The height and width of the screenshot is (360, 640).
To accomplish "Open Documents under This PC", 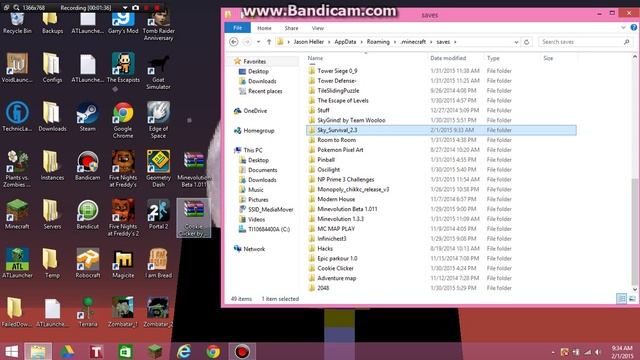I will (x=262, y=170).
